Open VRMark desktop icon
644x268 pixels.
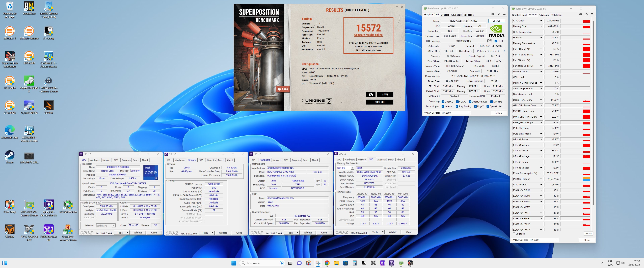point(10,231)
